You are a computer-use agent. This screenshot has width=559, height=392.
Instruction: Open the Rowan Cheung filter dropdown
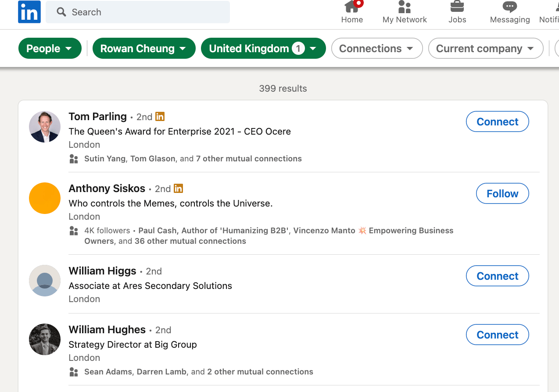coord(143,49)
